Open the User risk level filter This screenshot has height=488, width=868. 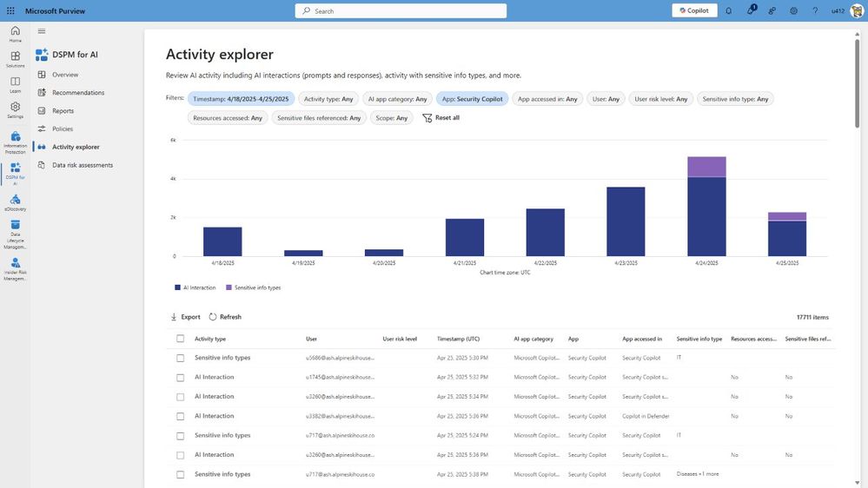(661, 99)
